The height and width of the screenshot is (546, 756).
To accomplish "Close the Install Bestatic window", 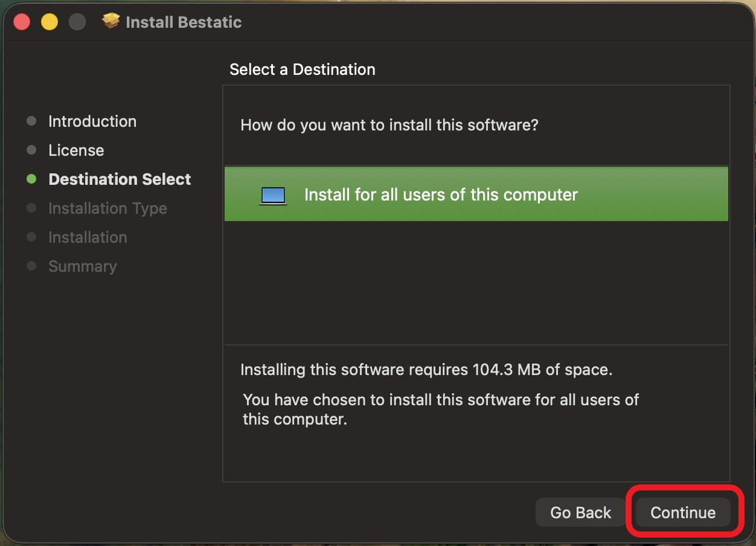I will (22, 22).
